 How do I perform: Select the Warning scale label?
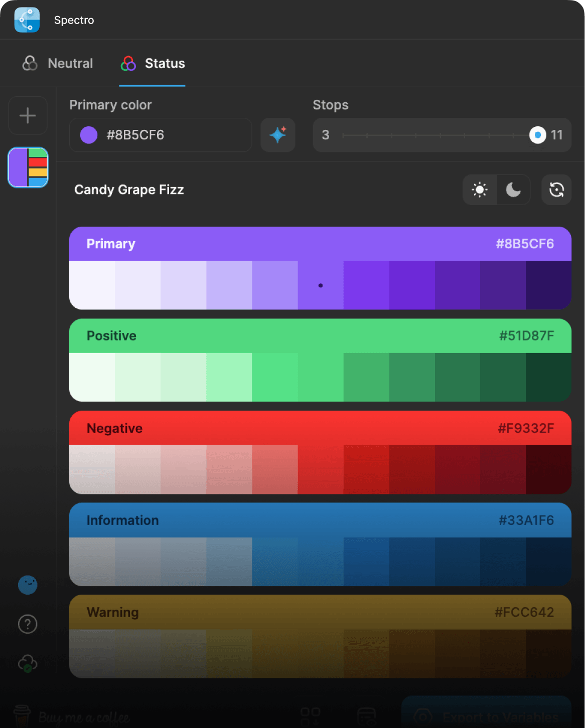point(113,613)
